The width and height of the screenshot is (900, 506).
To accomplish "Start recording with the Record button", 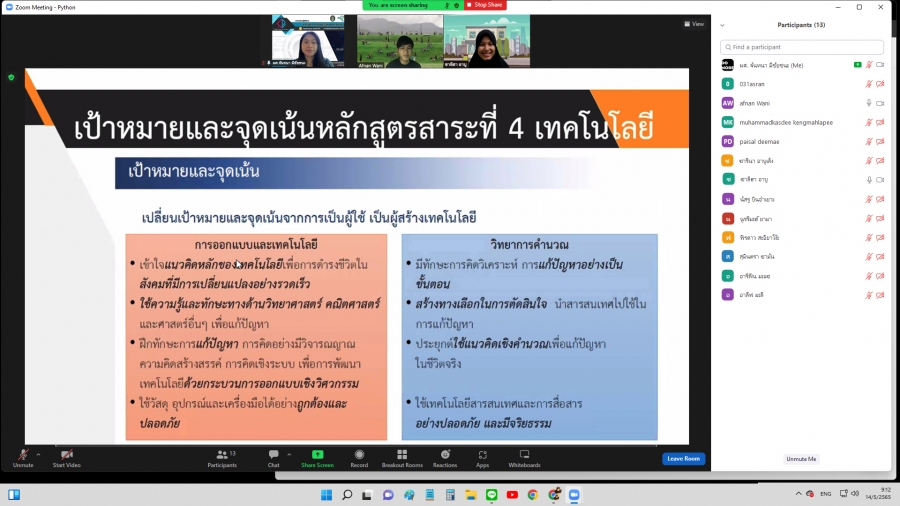I will tap(359, 455).
